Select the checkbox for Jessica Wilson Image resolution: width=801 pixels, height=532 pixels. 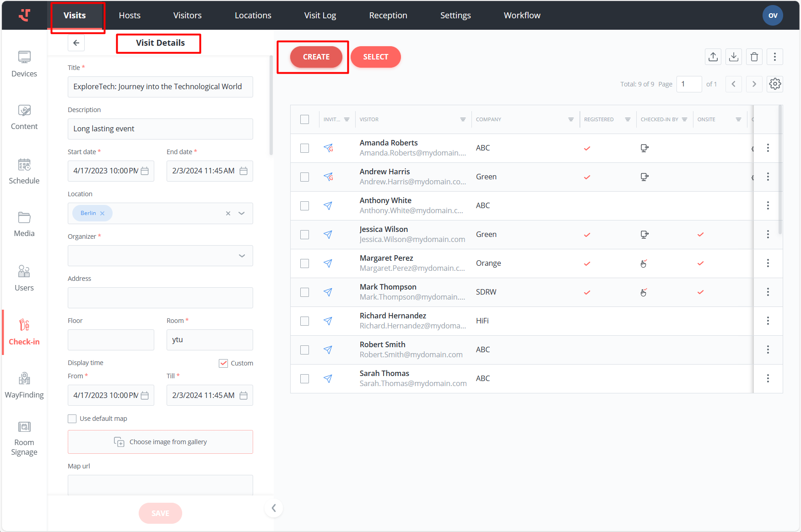pyautogui.click(x=305, y=235)
